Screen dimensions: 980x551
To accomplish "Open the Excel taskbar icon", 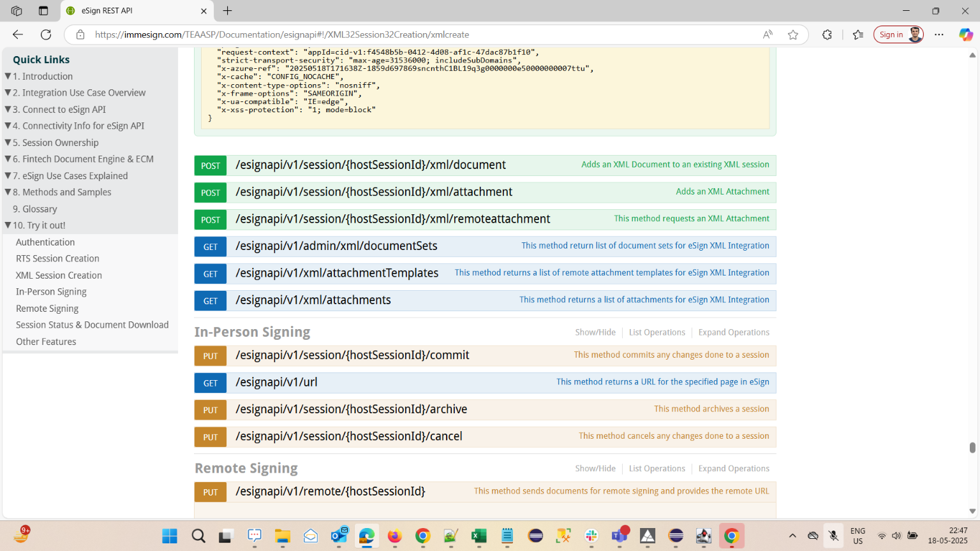I will [x=479, y=536].
